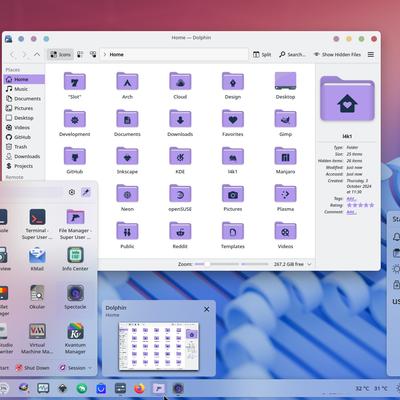The image size is (400, 400).
Task: Select the Inkscape folder
Action: click(127, 160)
